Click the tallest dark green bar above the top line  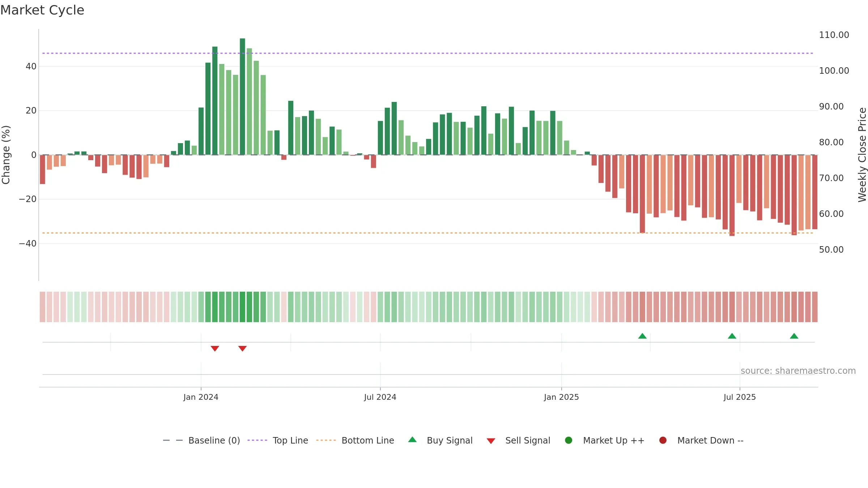pyautogui.click(x=242, y=97)
